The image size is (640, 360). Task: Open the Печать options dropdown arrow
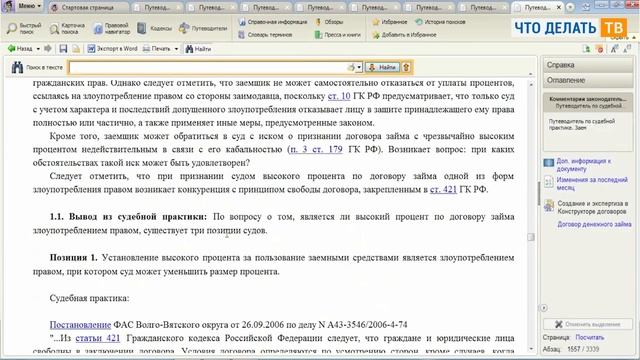pyautogui.click(x=176, y=49)
